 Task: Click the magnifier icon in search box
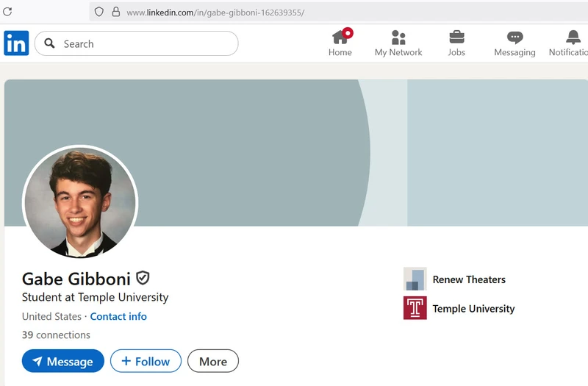[50, 43]
